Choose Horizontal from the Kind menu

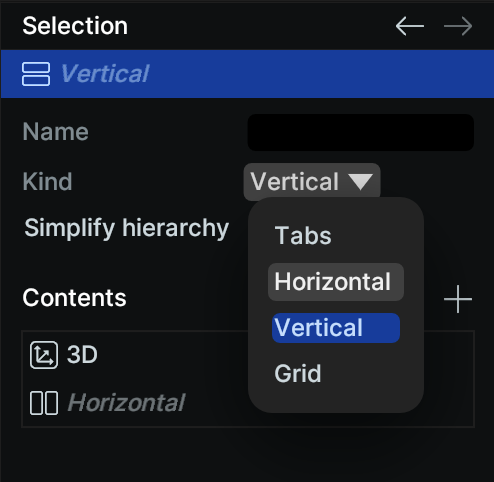pyautogui.click(x=336, y=282)
